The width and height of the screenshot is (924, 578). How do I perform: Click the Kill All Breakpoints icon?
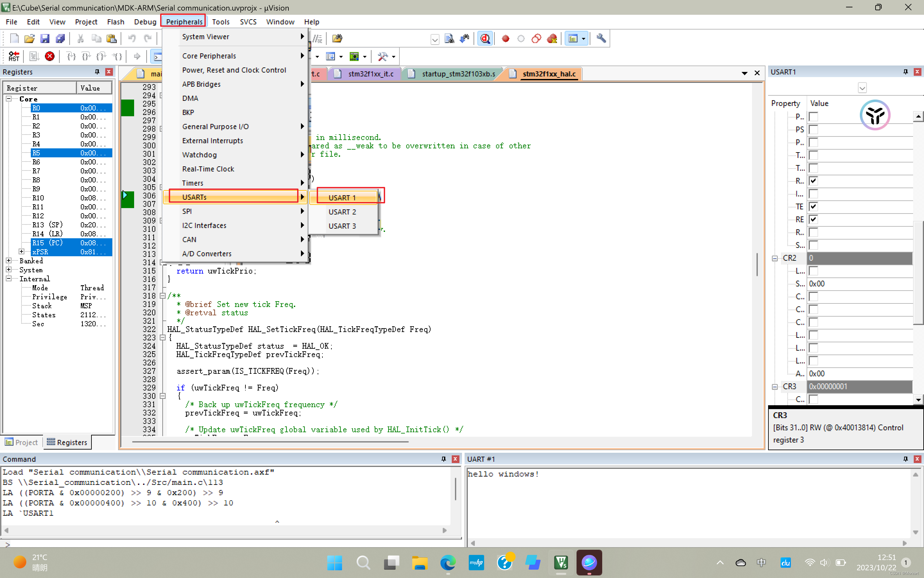552,38
